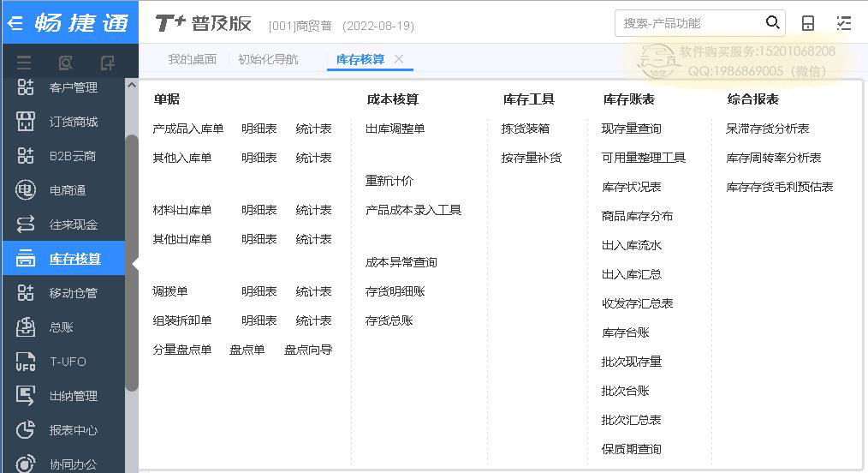This screenshot has width=868, height=473.
Task: Open 呆滞存货分析表
Action: [x=768, y=129]
